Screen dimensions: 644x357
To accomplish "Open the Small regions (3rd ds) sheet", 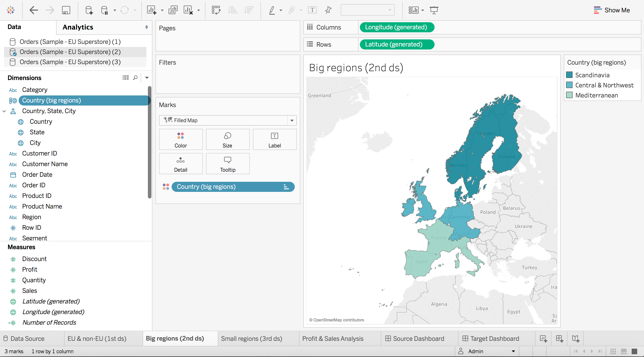I will coord(251,338).
